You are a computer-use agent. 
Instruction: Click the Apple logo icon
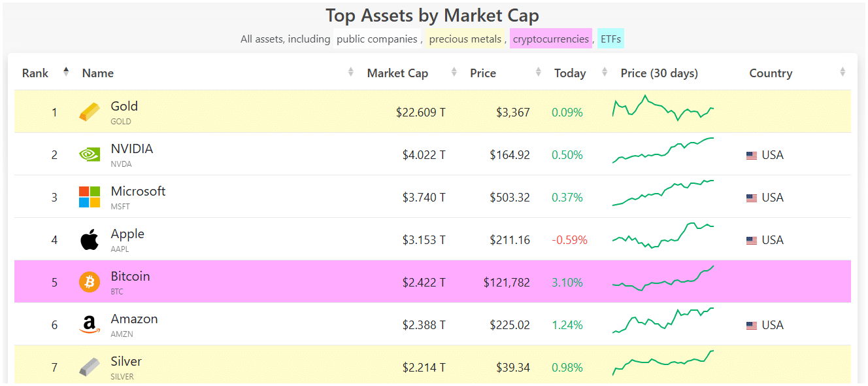click(x=90, y=239)
